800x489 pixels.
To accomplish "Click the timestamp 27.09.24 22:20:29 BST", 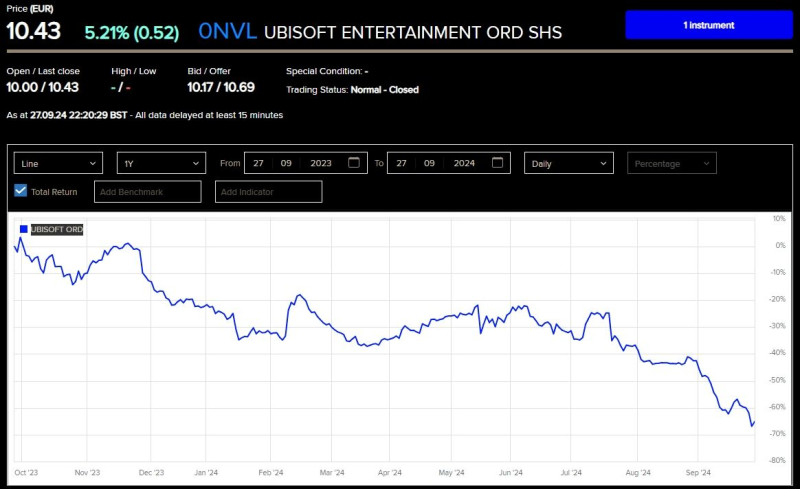I will [79, 115].
